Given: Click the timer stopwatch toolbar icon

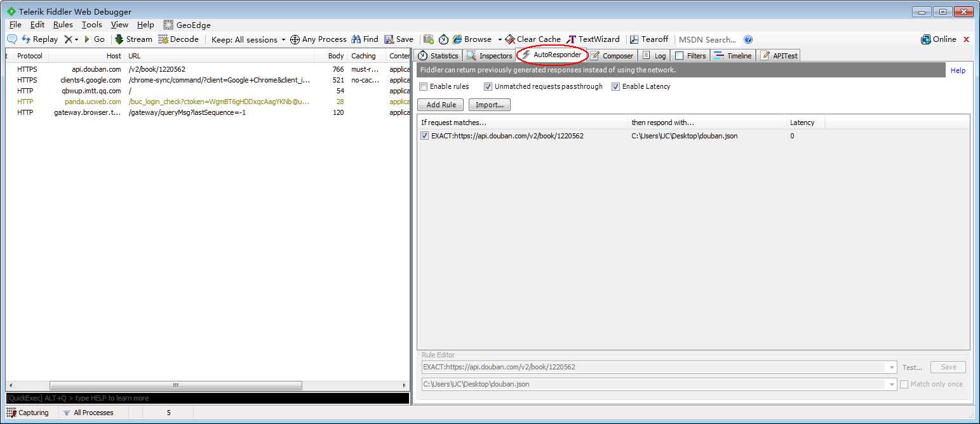Looking at the screenshot, I should [x=443, y=39].
